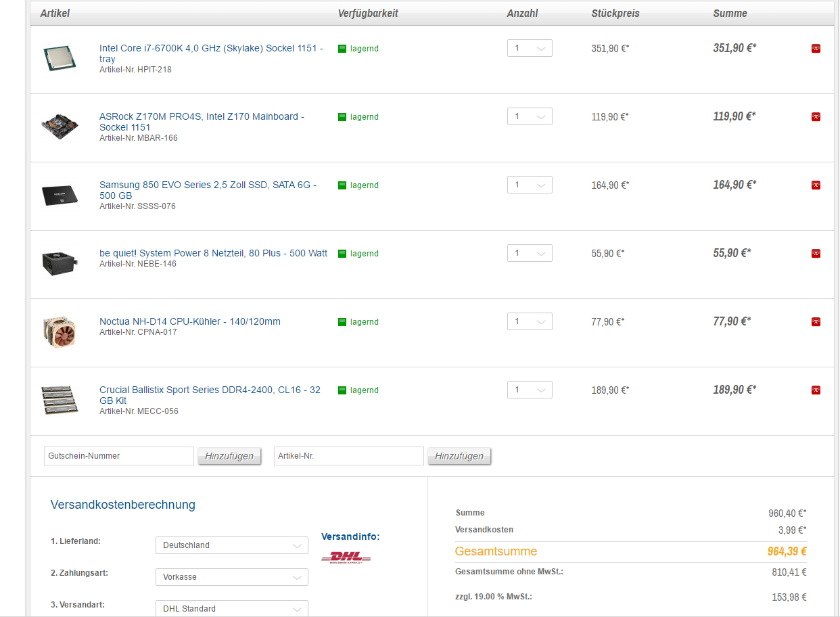Click the Versandkostenberechnung heading
The height and width of the screenshot is (617, 840).
(123, 505)
